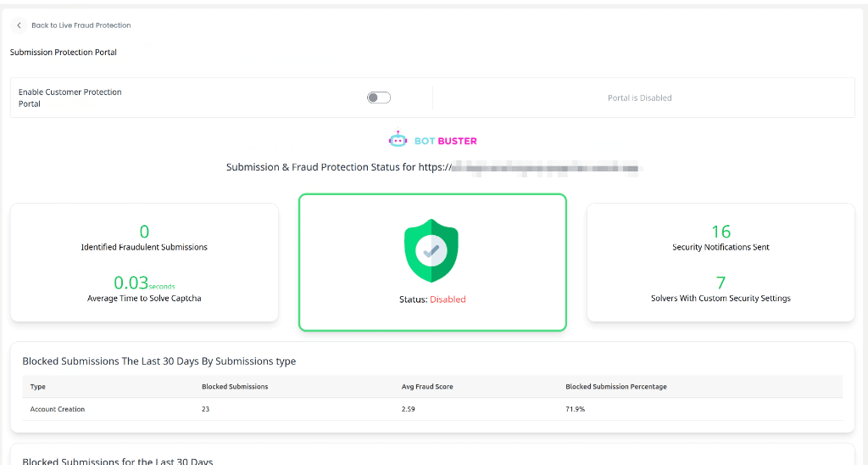Click the 'Type' column header

pyautogui.click(x=37, y=387)
